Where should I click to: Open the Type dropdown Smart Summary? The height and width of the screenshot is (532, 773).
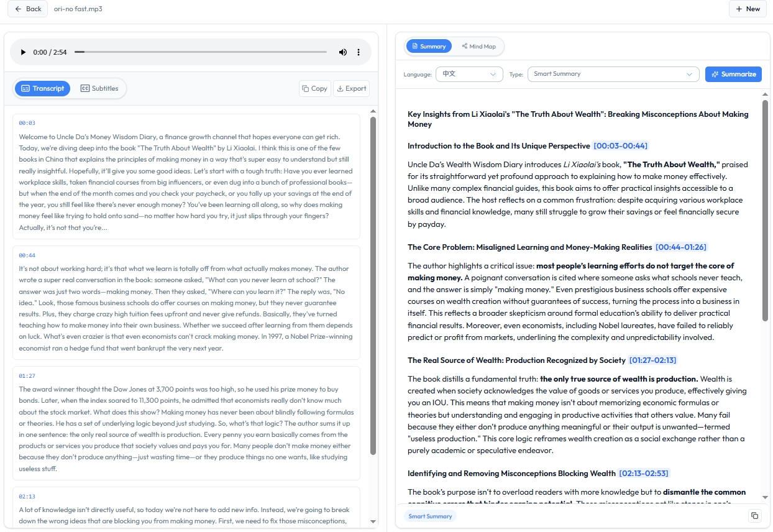(613, 74)
